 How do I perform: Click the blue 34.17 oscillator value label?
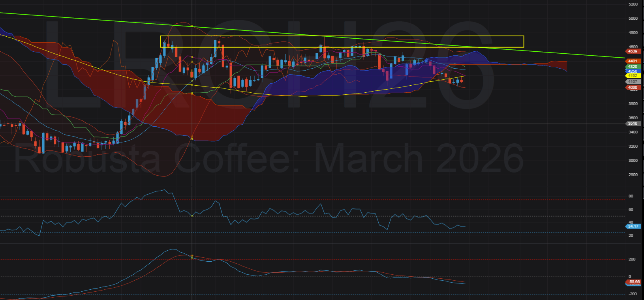(x=633, y=226)
